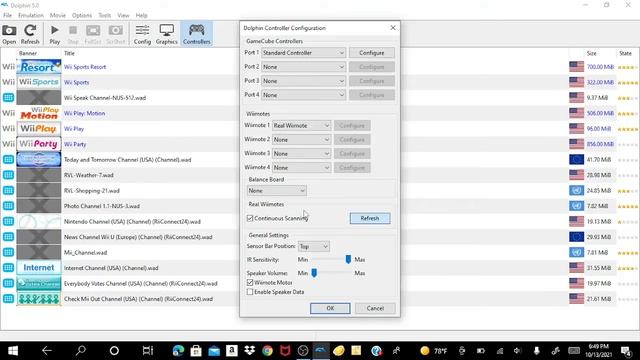Click WAD icon beside Wii Speak Channel
Viewport: 640px width, 360px height.
point(8,98)
